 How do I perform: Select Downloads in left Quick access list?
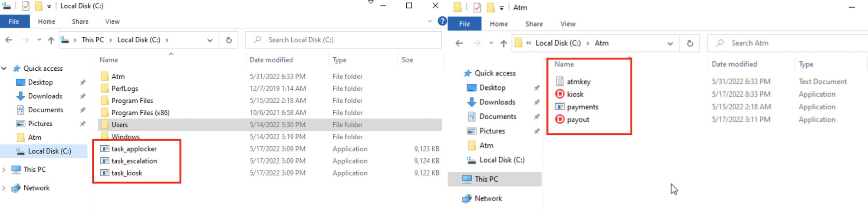click(45, 96)
